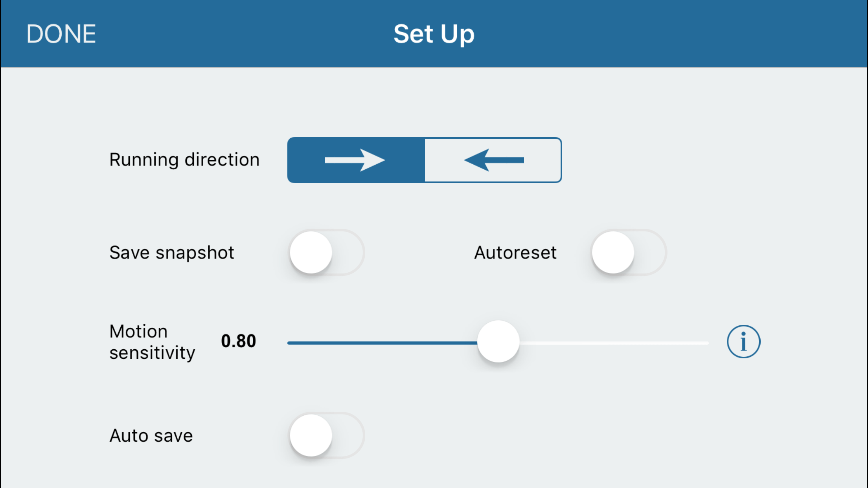The image size is (868, 488).
Task: Enable the Autoreset switch
Action: (x=628, y=252)
